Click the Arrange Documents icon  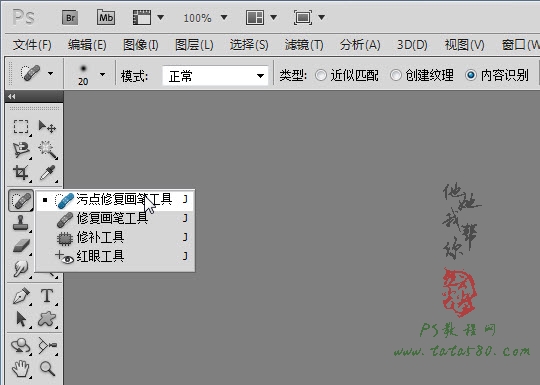[x=255, y=17]
